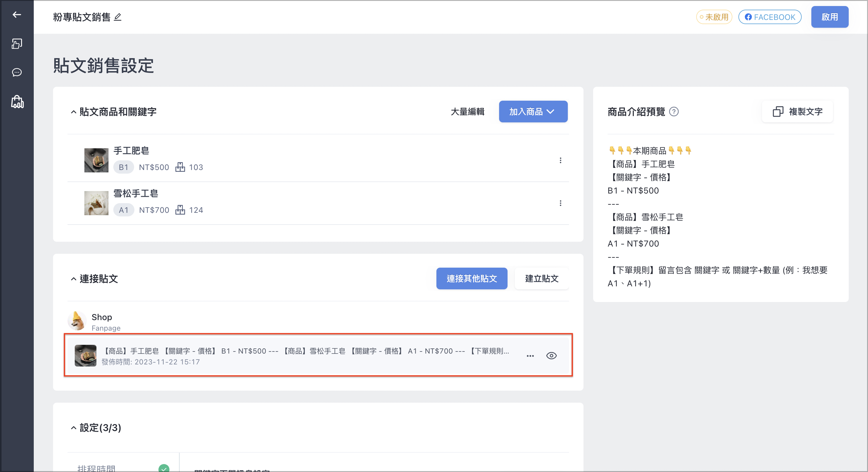This screenshot has width=868, height=472.
Task: Collapse the 貼文商品和關鍵字 section
Action: tap(74, 112)
